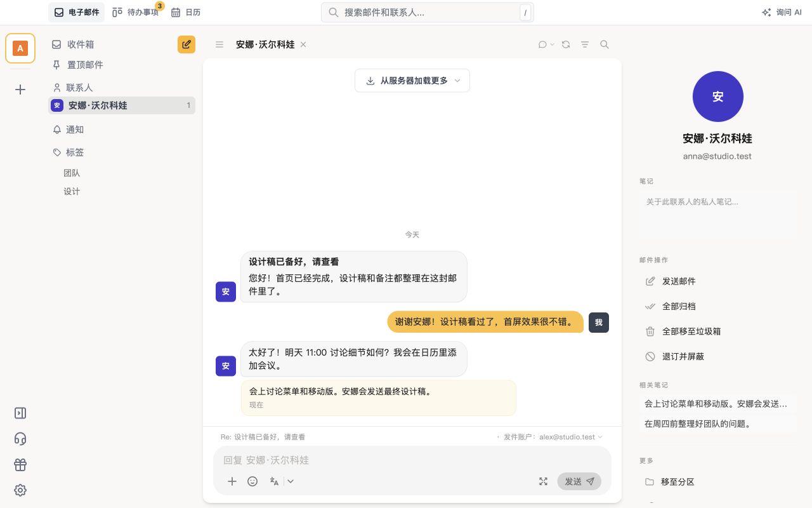Open the gift box icon
Viewport: 812px width, 508px height.
click(20, 465)
